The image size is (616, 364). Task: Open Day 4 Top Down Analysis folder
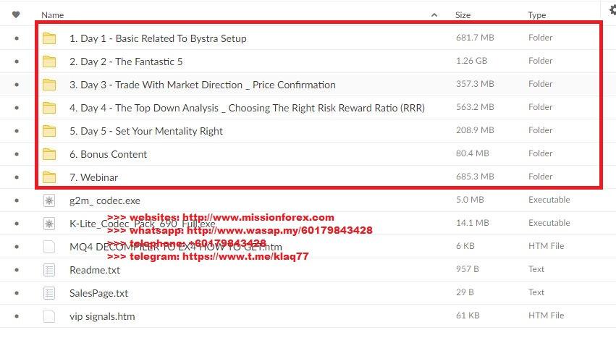coord(246,108)
